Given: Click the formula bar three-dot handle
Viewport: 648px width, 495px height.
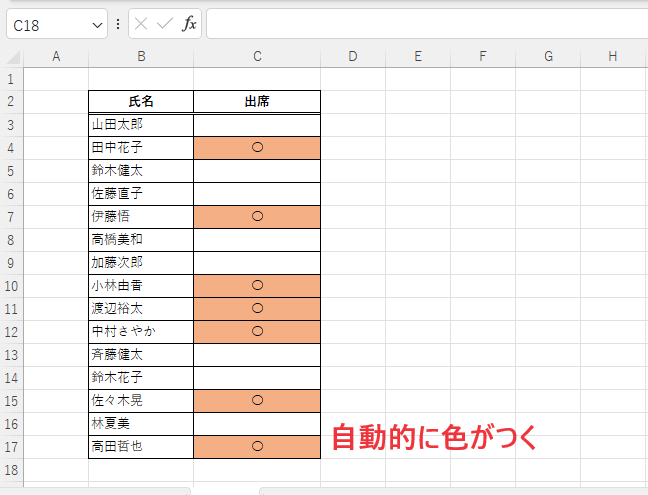Looking at the screenshot, I should [x=118, y=24].
